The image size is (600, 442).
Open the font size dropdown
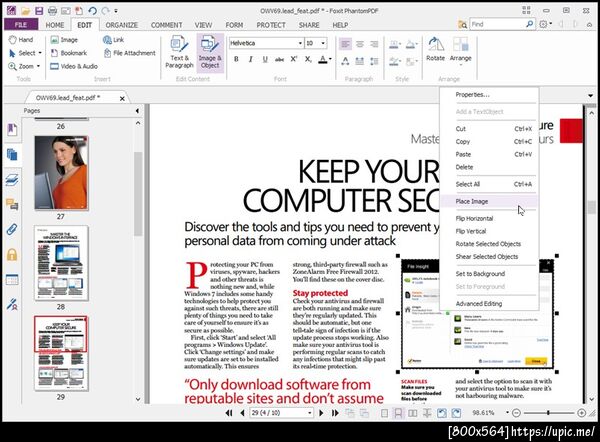coord(323,43)
